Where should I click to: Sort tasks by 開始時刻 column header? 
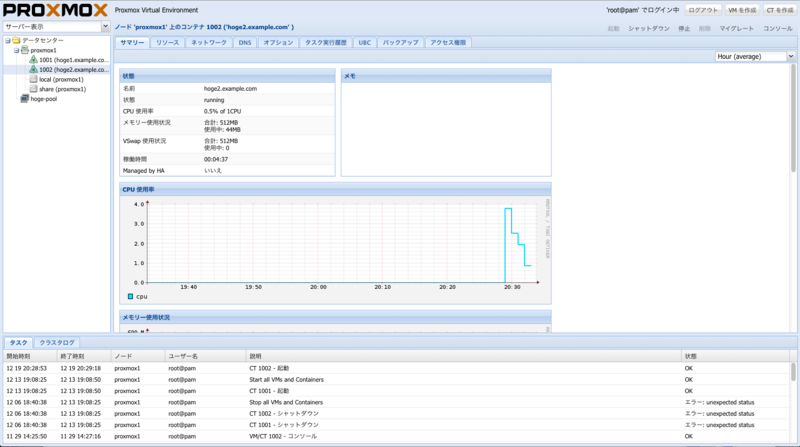tap(30, 356)
